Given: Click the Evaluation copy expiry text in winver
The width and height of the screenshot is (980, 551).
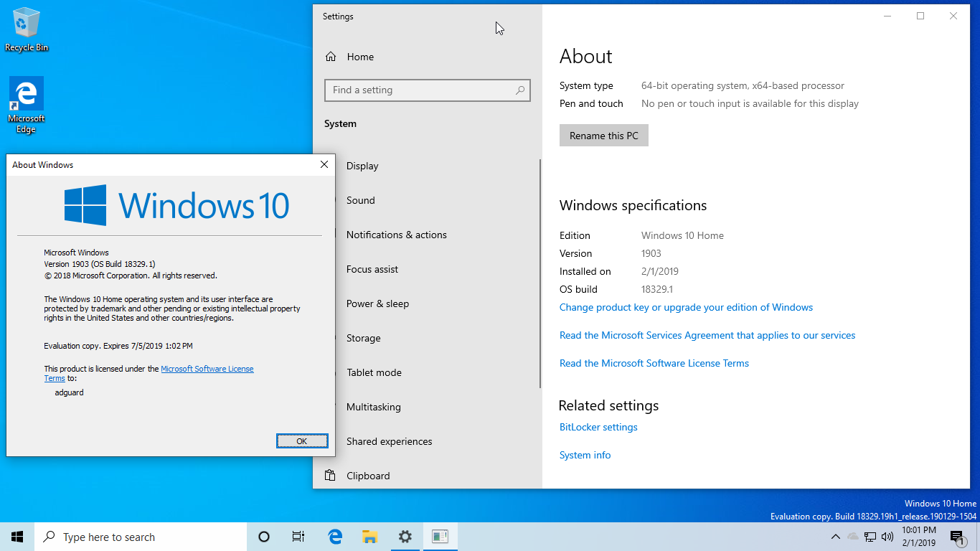Looking at the screenshot, I should [x=118, y=346].
